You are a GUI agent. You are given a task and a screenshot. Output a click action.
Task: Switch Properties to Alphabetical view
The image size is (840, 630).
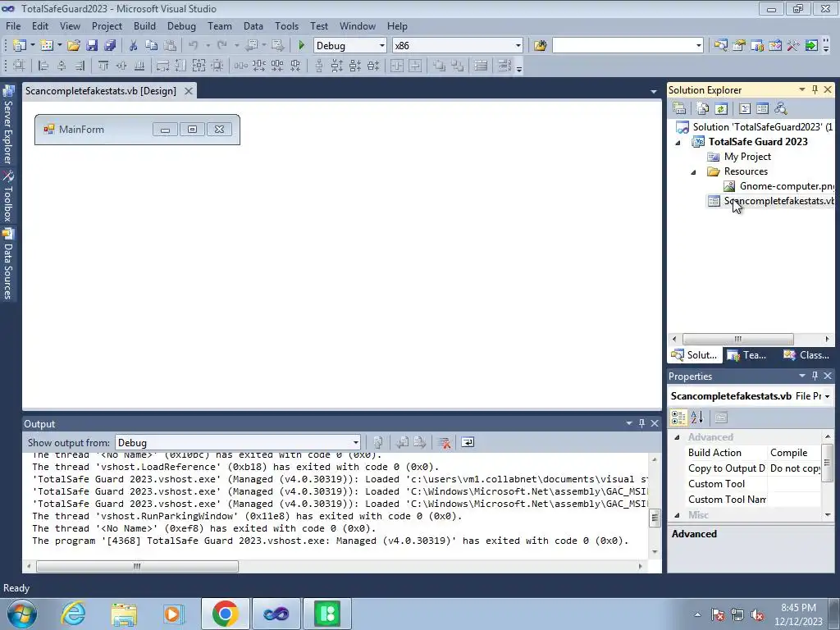[x=697, y=418]
